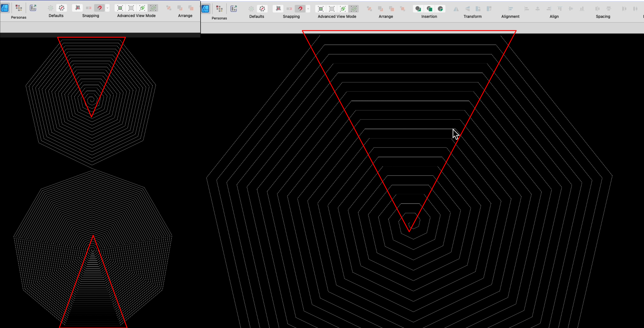This screenshot has height=328, width=644.
Task: Toggle Snapping magnet in left window
Action: (99, 8)
